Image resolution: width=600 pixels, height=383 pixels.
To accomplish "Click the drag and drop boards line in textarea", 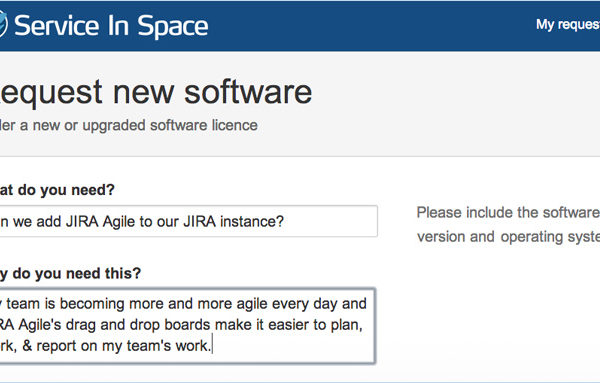I will (x=181, y=325).
